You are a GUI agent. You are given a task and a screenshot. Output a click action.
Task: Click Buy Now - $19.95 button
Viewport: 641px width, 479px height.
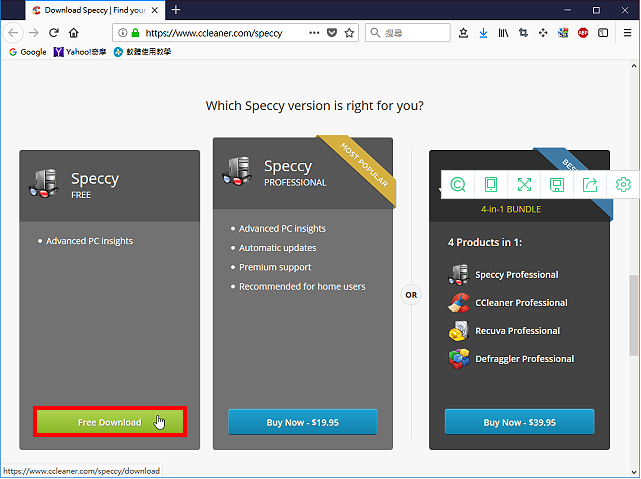click(x=303, y=422)
